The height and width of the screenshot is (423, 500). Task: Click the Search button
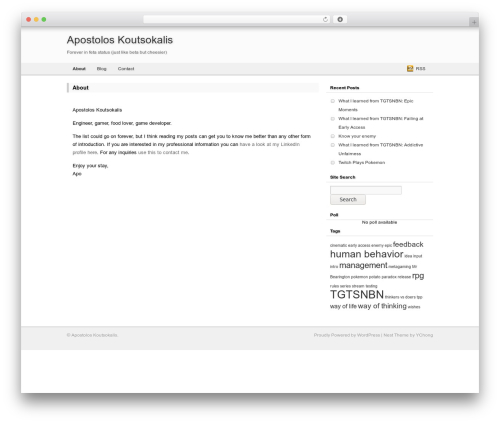tap(348, 199)
